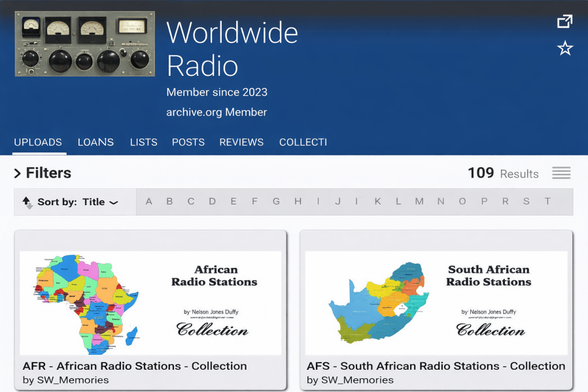The height and width of the screenshot is (392, 588).
Task: Click the Worldwide Radio profile avatar image
Action: (x=85, y=44)
